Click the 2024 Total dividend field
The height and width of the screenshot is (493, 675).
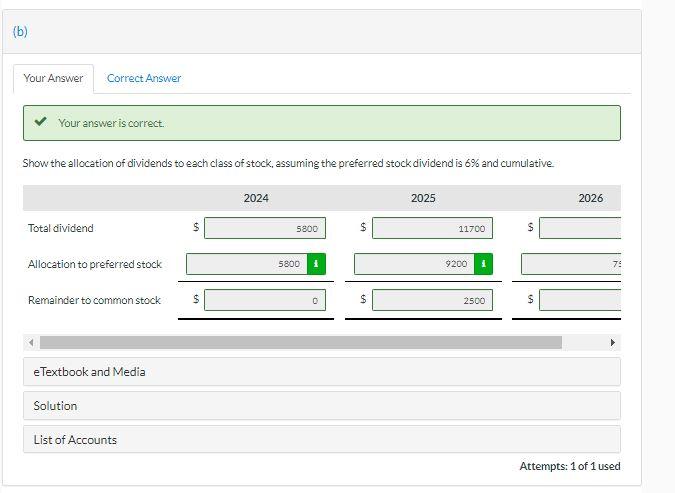click(x=265, y=228)
